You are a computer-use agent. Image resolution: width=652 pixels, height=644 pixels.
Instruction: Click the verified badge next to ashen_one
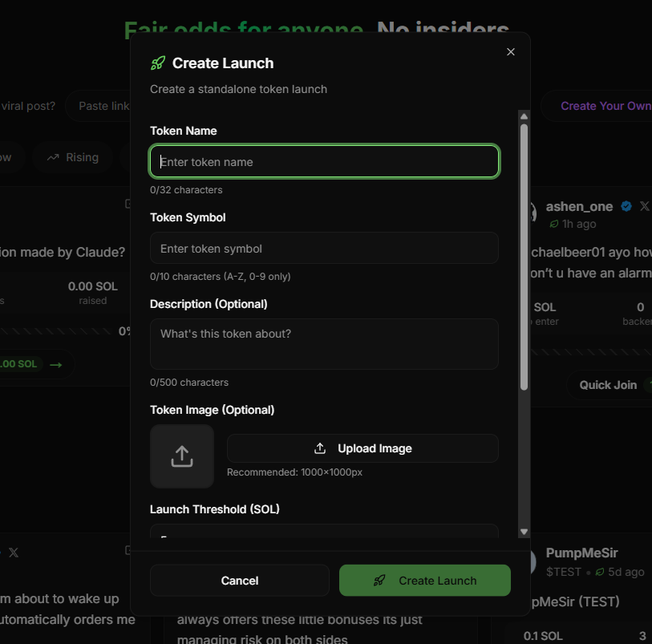coord(626,207)
